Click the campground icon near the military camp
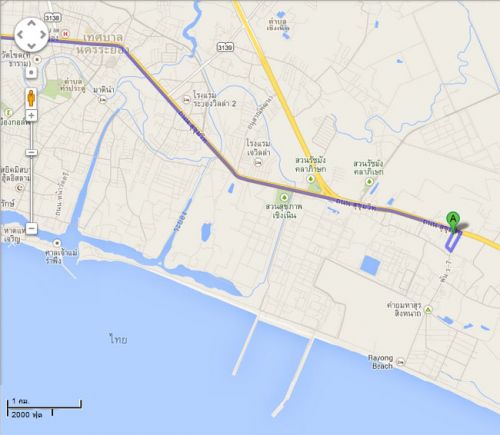The image size is (500, 435). coord(428,310)
